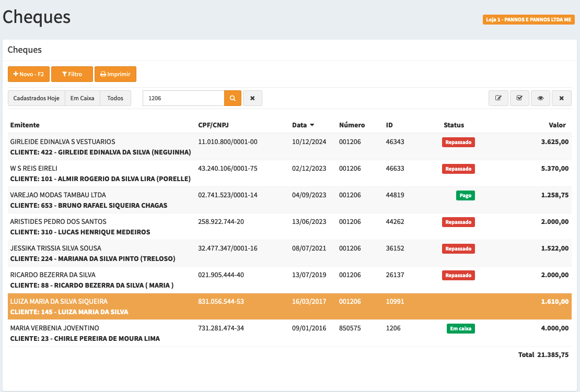Click the eye view icon button
This screenshot has width=580, height=392.
[x=540, y=98]
